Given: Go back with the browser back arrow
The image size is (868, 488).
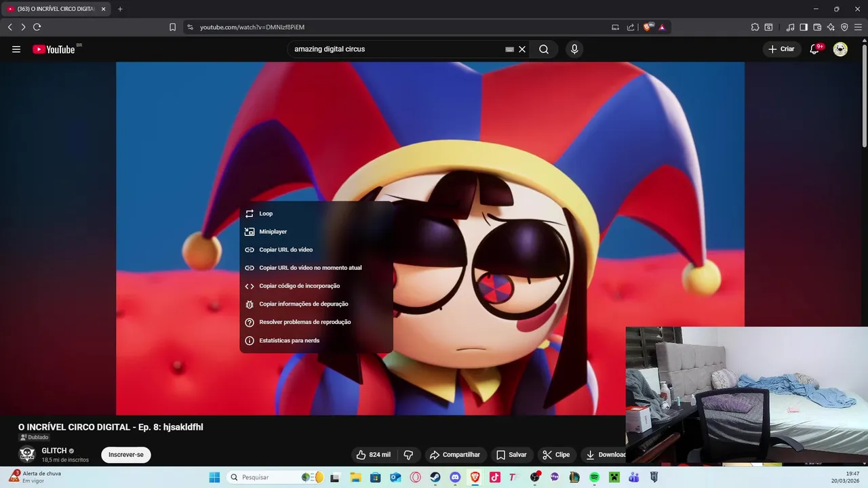Looking at the screenshot, I should coord(9,27).
